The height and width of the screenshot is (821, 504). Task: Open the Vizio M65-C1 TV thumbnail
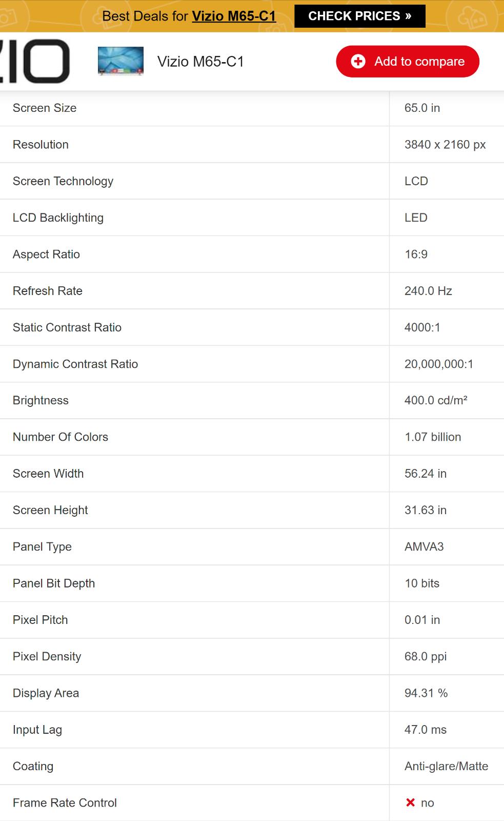click(120, 61)
